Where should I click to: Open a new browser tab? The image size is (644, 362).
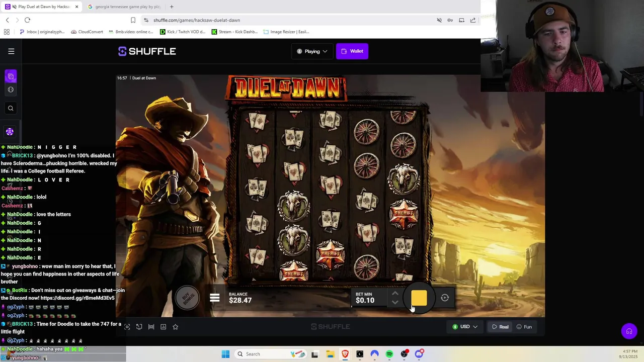tap(172, 7)
